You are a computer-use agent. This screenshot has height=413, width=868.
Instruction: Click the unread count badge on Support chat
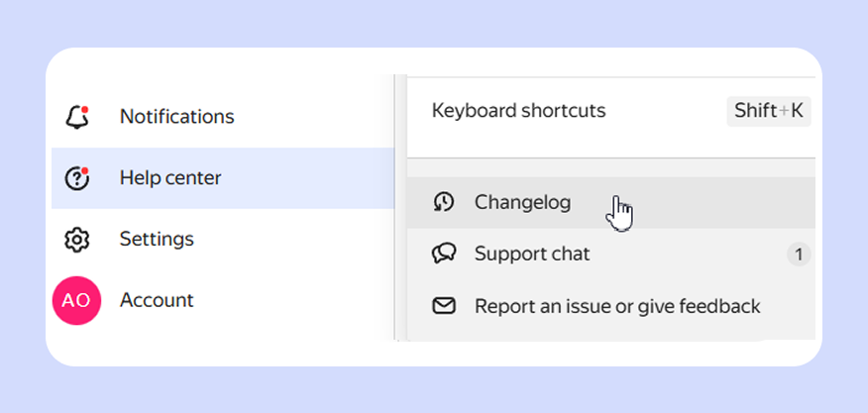[798, 255]
